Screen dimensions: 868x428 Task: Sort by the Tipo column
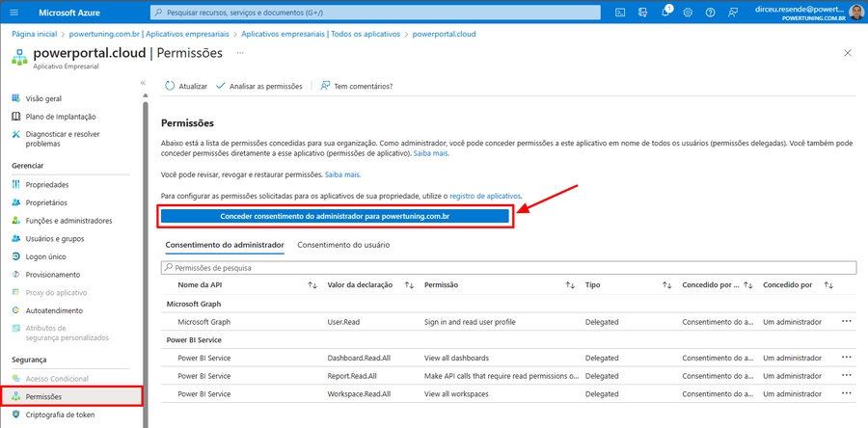coord(666,285)
